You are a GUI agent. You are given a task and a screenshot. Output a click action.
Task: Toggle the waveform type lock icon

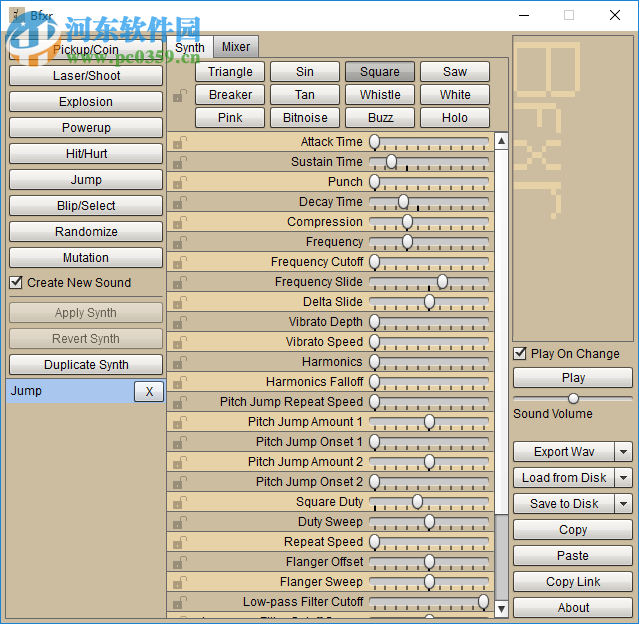[x=180, y=95]
